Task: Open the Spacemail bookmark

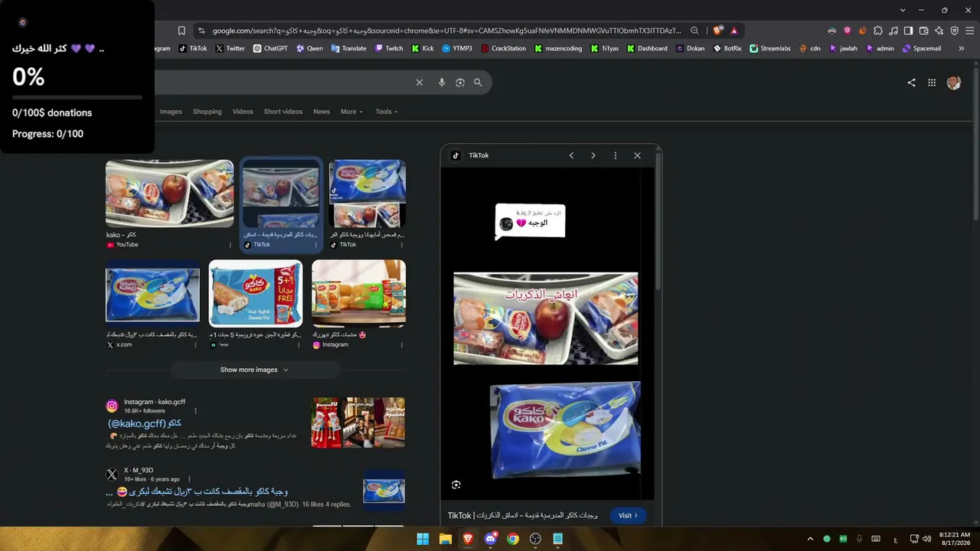Action: [x=922, y=48]
